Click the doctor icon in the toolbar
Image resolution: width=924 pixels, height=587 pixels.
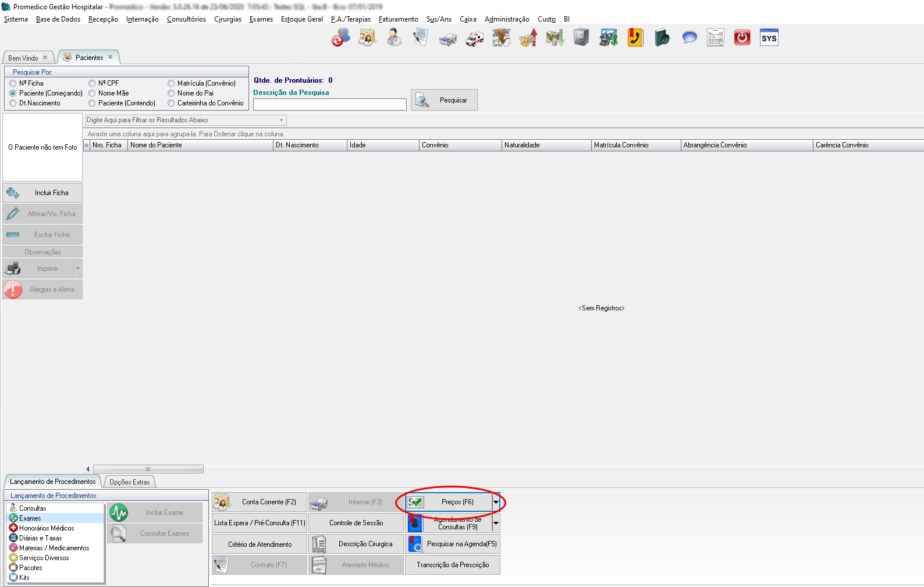click(x=394, y=38)
